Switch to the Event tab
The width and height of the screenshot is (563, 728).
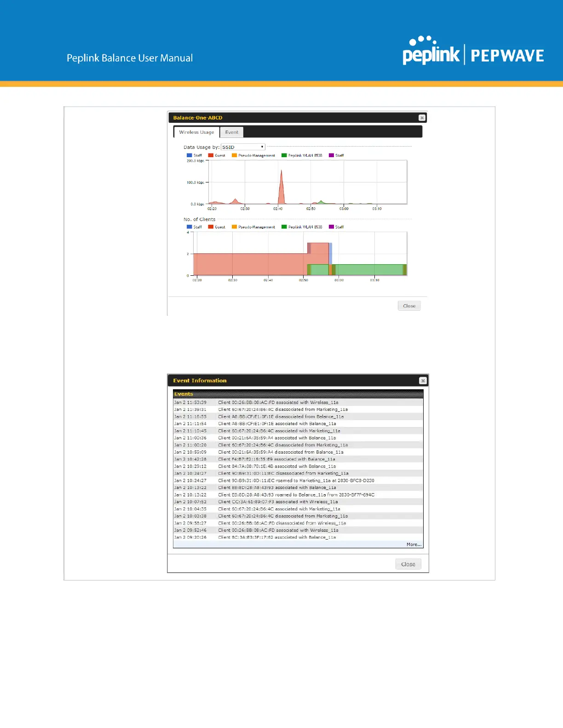[232, 132]
